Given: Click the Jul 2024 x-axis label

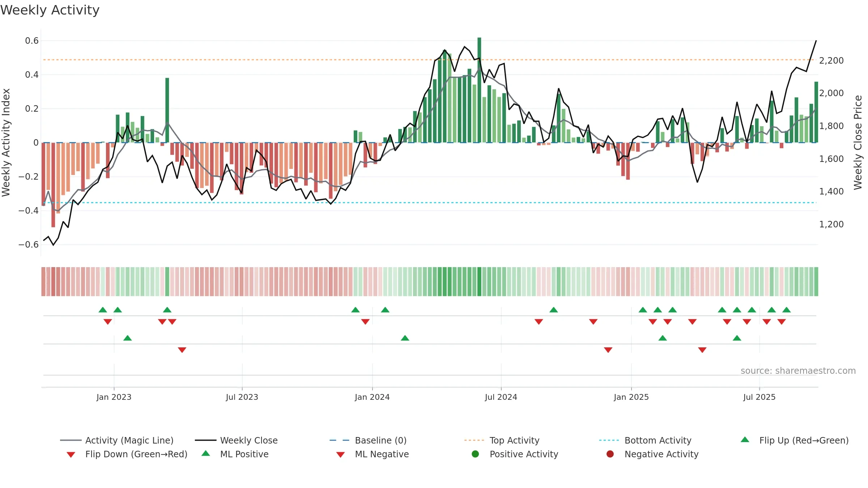Looking at the screenshot, I should click(501, 397).
